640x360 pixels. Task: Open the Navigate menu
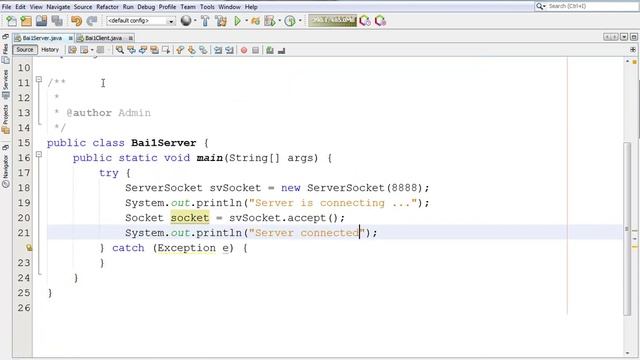pyautogui.click(x=58, y=7)
